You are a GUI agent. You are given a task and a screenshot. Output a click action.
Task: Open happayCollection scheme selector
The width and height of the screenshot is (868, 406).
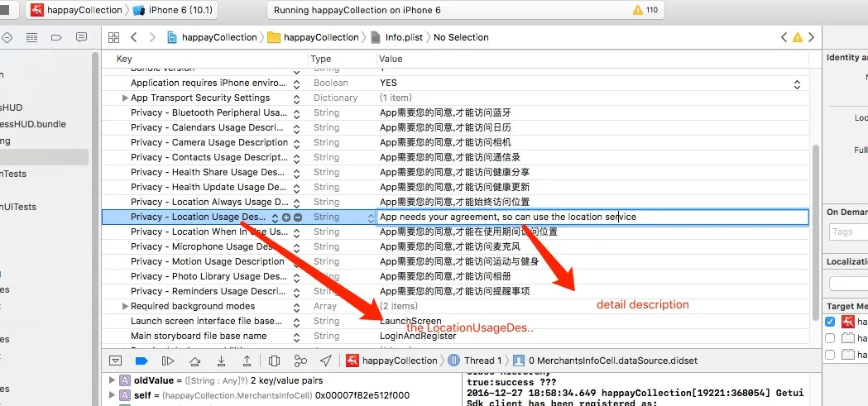point(76,10)
